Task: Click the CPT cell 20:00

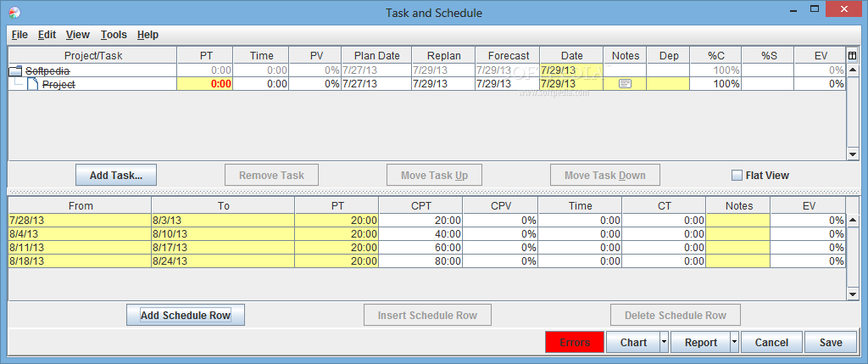Action: [420, 221]
